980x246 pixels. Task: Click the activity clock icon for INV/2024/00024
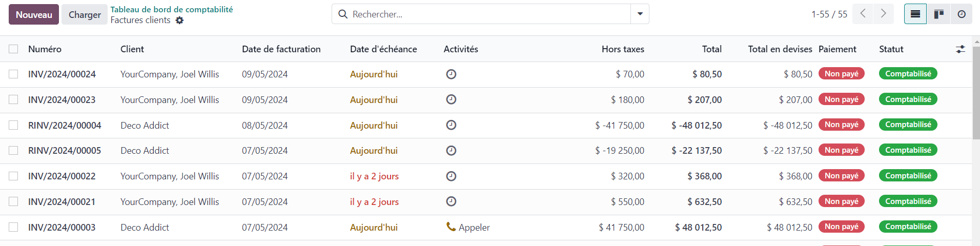[x=451, y=74]
